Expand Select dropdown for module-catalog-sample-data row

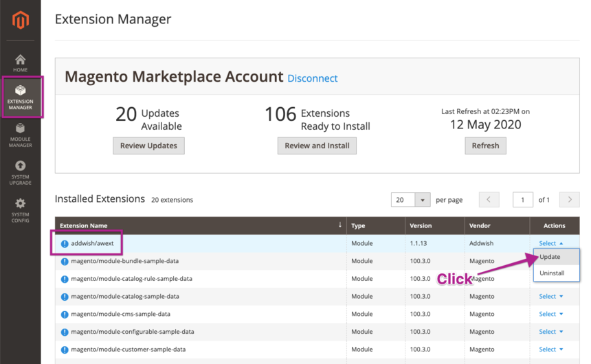(550, 297)
